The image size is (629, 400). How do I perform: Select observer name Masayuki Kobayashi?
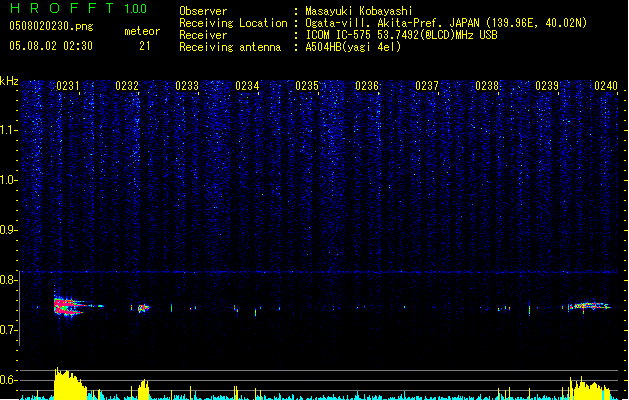(x=359, y=11)
